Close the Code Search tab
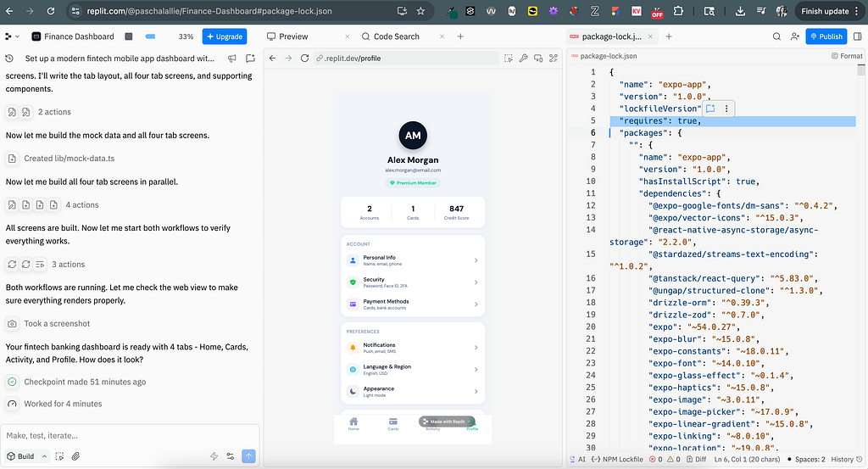The width and height of the screenshot is (868, 469). click(442, 36)
